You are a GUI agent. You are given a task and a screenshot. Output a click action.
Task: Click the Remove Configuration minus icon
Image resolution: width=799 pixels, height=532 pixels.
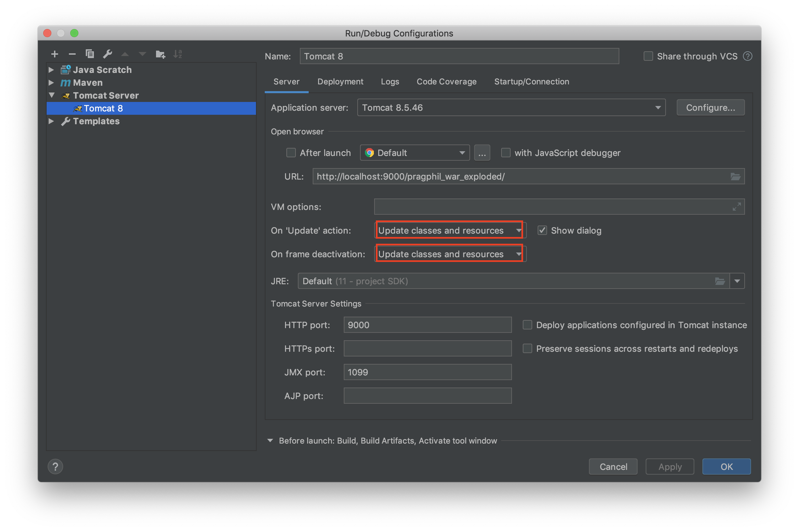click(x=72, y=54)
